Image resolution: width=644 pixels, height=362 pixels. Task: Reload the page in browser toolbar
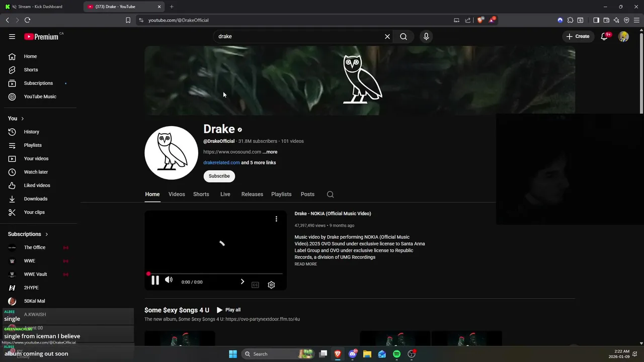27,20
